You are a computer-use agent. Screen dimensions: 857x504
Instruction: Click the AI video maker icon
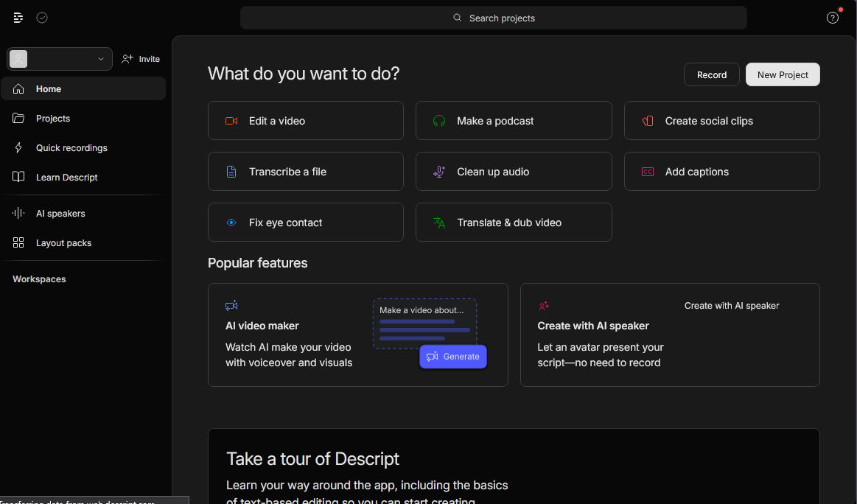click(x=231, y=306)
